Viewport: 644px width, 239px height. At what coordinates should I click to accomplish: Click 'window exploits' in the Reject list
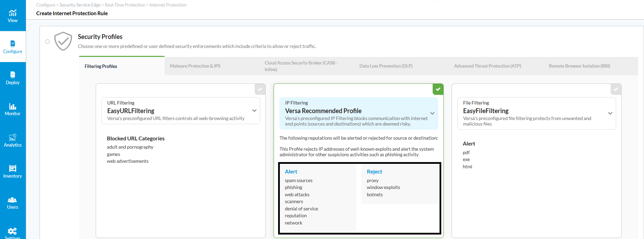click(x=383, y=187)
